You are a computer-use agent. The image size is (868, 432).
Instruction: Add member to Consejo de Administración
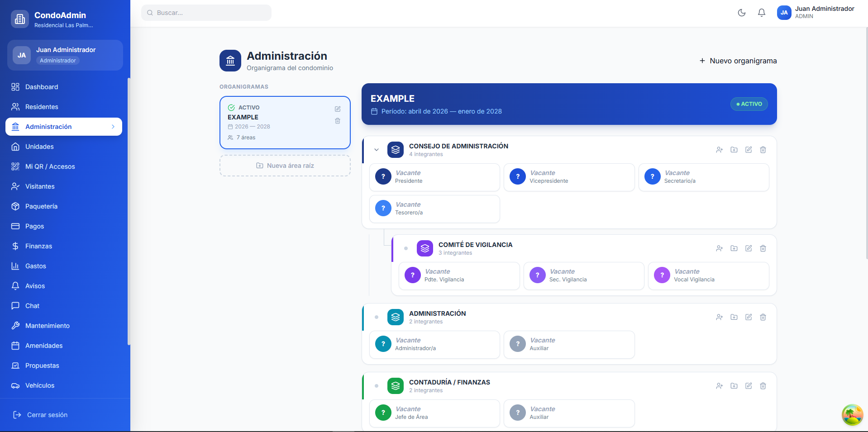click(x=719, y=150)
